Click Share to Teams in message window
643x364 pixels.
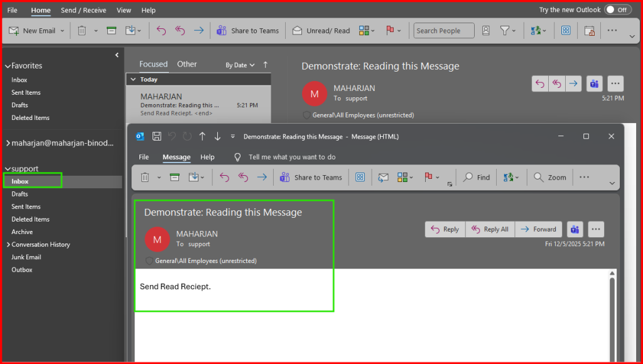311,178
